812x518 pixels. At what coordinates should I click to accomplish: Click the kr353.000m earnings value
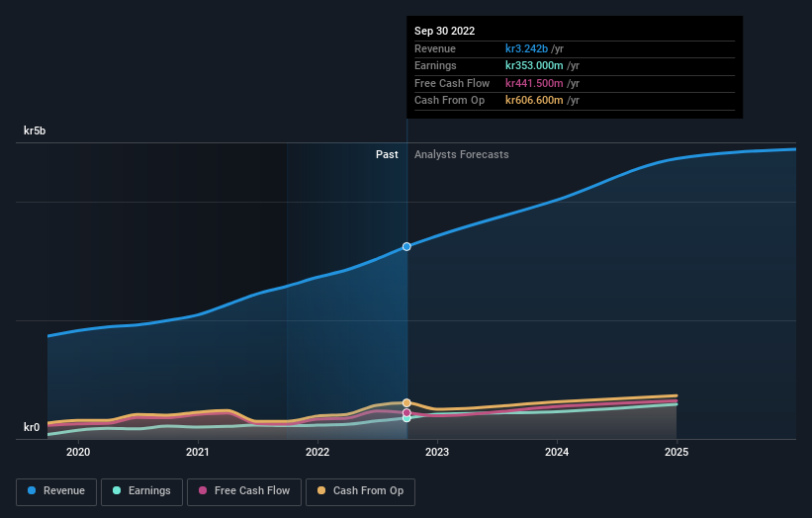pyautogui.click(x=534, y=65)
